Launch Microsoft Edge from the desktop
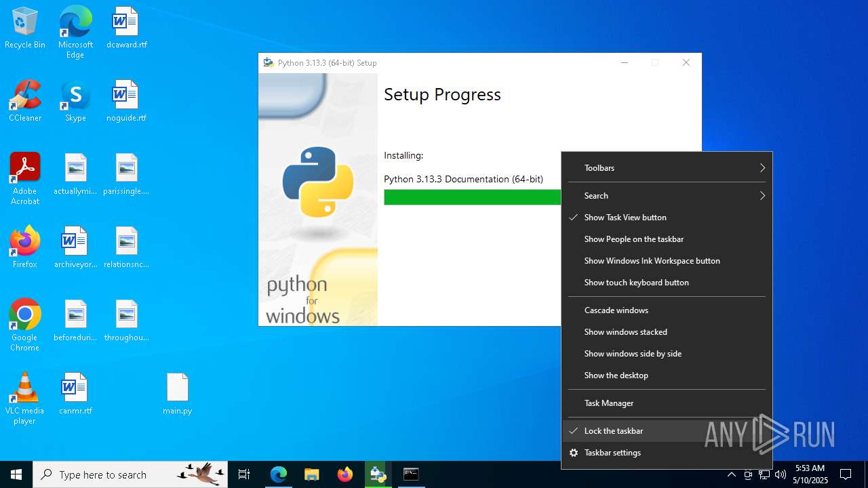The height and width of the screenshot is (488, 868). (75, 32)
